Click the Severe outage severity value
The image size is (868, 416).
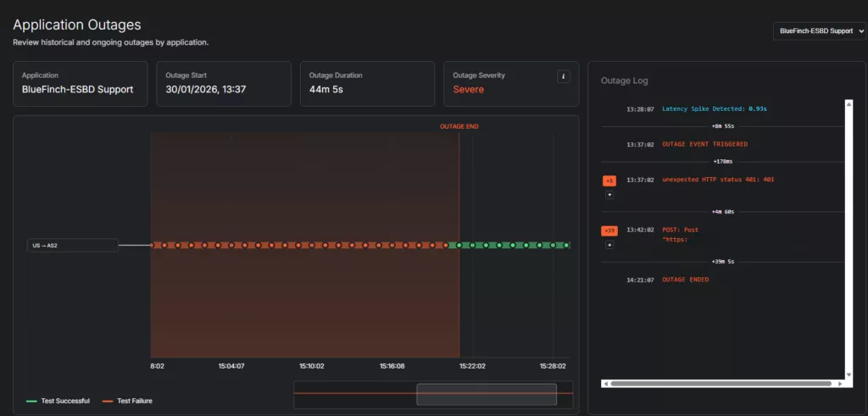tap(468, 90)
